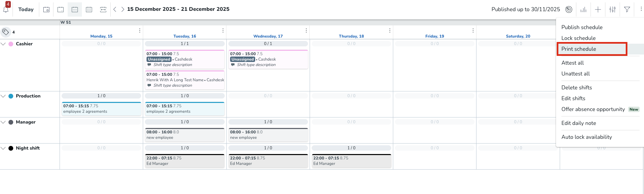This screenshot has width=644, height=194.
Task: Collapse the Night shift section
Action: click(x=3, y=148)
